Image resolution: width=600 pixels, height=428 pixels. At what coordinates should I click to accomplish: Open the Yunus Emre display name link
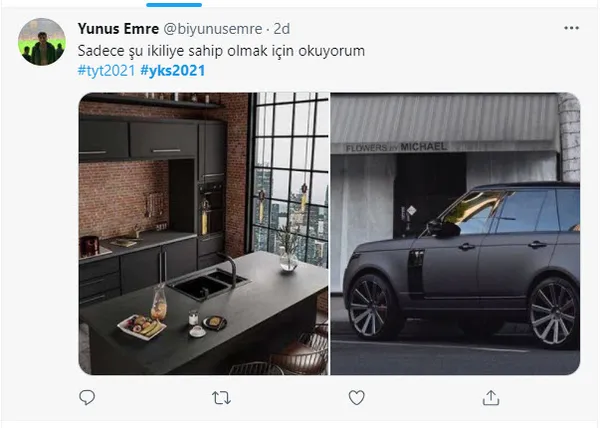[x=118, y=29]
